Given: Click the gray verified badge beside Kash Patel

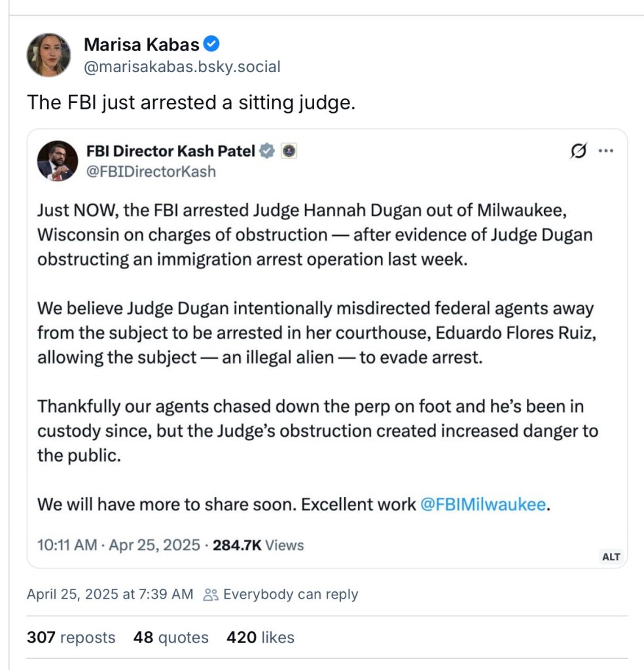Looking at the screenshot, I should pyautogui.click(x=267, y=151).
